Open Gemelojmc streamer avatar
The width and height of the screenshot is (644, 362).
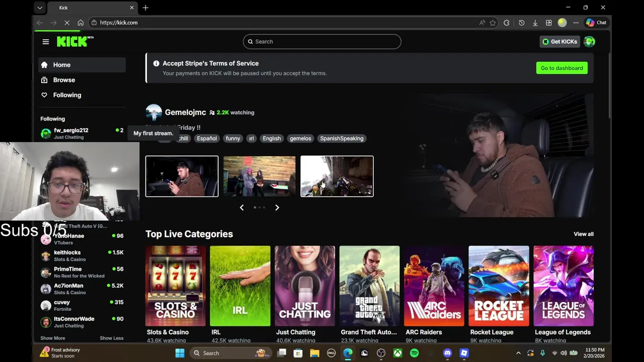pyautogui.click(x=153, y=113)
